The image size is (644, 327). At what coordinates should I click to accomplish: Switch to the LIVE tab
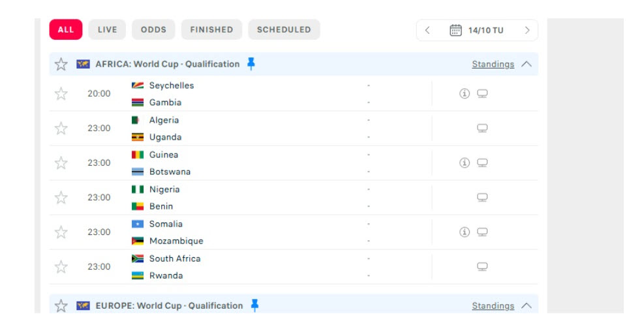[108, 29]
